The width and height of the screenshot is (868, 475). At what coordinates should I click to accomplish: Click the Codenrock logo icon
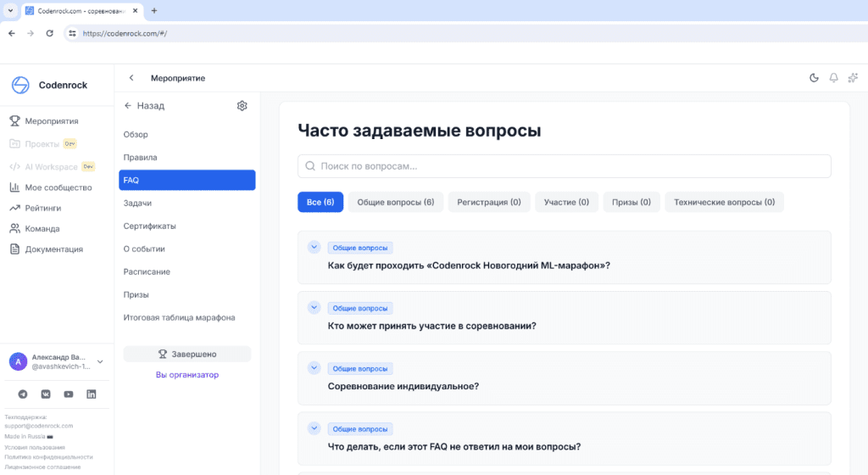(20, 85)
